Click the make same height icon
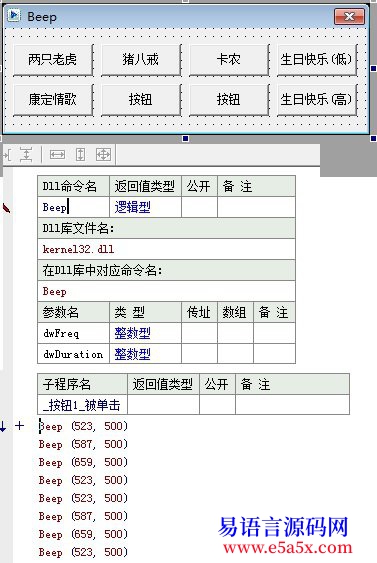The height and width of the screenshot is (563, 377). [80, 155]
